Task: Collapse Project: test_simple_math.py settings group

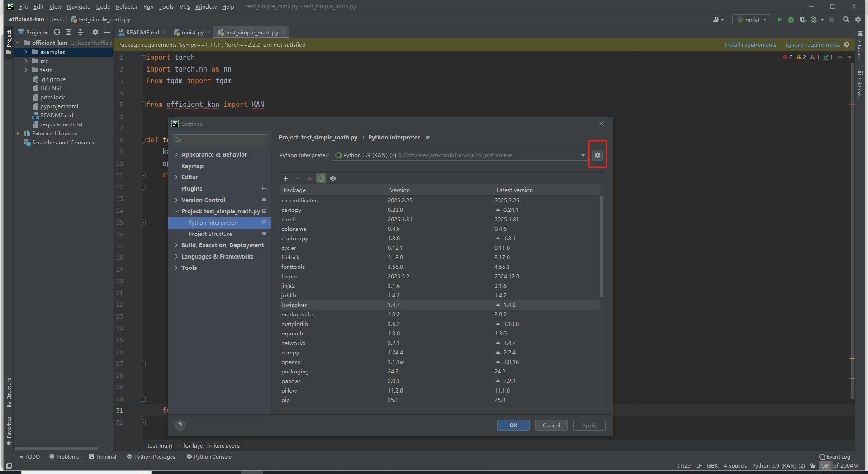Action: 176,211
